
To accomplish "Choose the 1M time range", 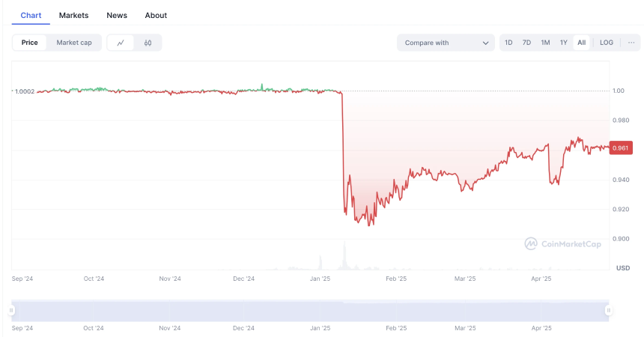I will coord(545,43).
